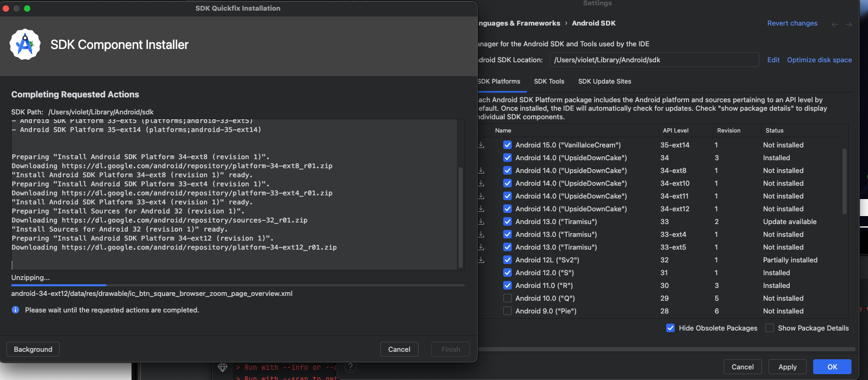Disable Hide Obsolete Packages
This screenshot has width=868, height=380.
[670, 328]
